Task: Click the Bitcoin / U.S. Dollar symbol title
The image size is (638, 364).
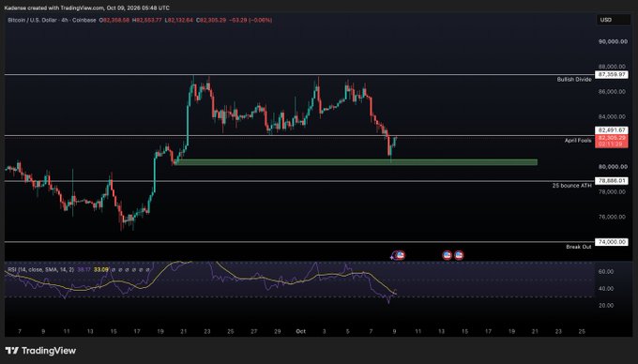Action: pos(52,20)
